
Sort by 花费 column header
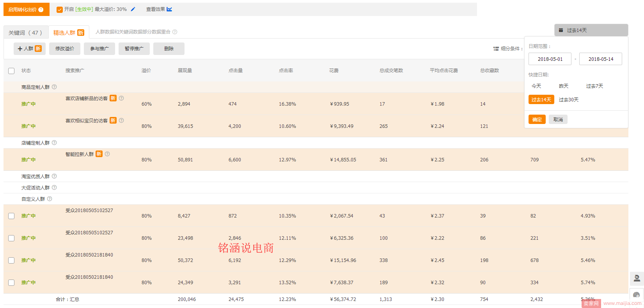click(x=334, y=71)
